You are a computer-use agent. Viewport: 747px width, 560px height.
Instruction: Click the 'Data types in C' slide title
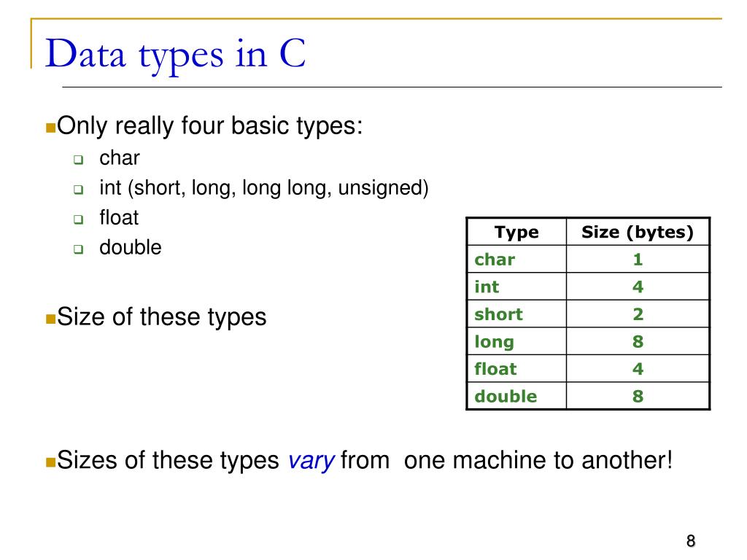pos(175,55)
